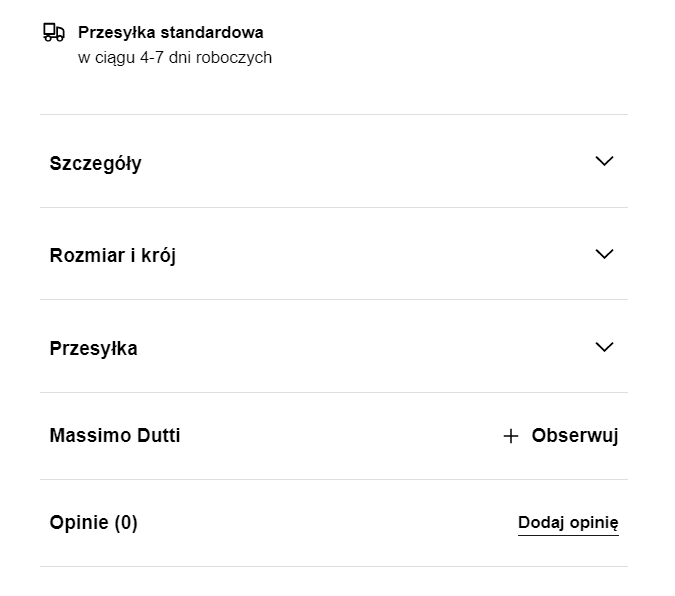
Task: Click the word standardowa in shipping title
Action: (x=212, y=33)
